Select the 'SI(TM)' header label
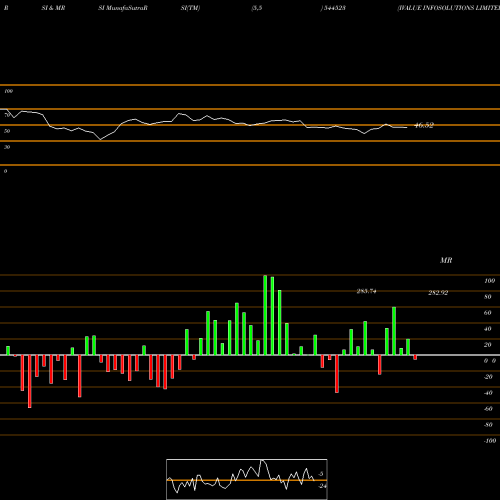 (190, 8)
